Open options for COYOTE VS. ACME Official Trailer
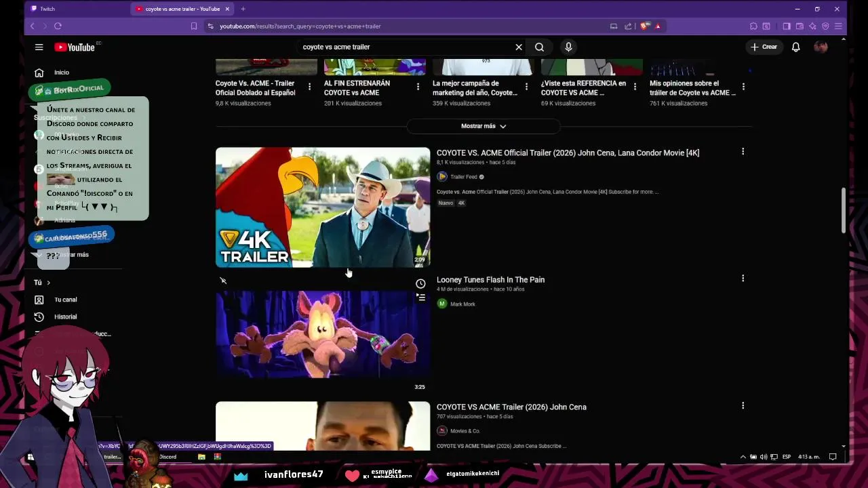Screen dimensions: 868x488 743,152
